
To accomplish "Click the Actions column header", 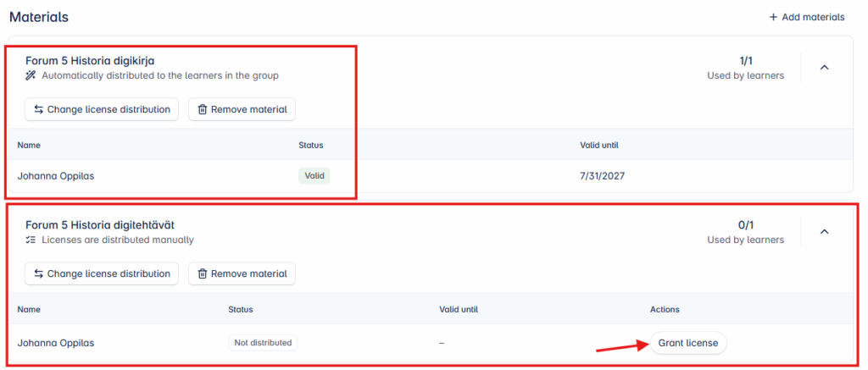I will click(665, 309).
